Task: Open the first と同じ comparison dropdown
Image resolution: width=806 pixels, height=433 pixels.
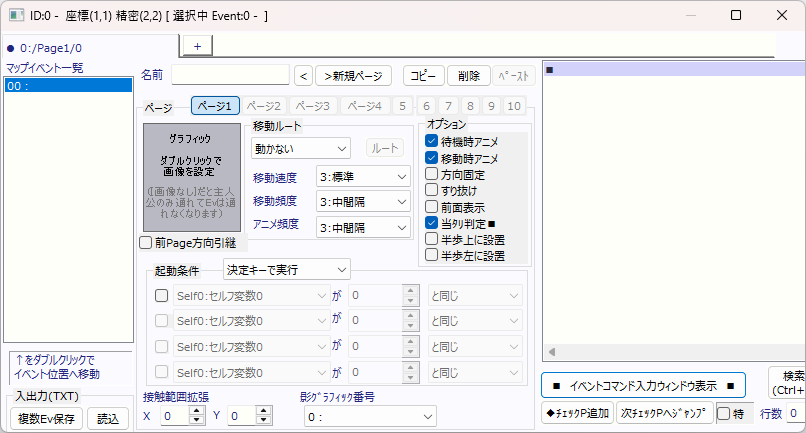Action: 475,296
